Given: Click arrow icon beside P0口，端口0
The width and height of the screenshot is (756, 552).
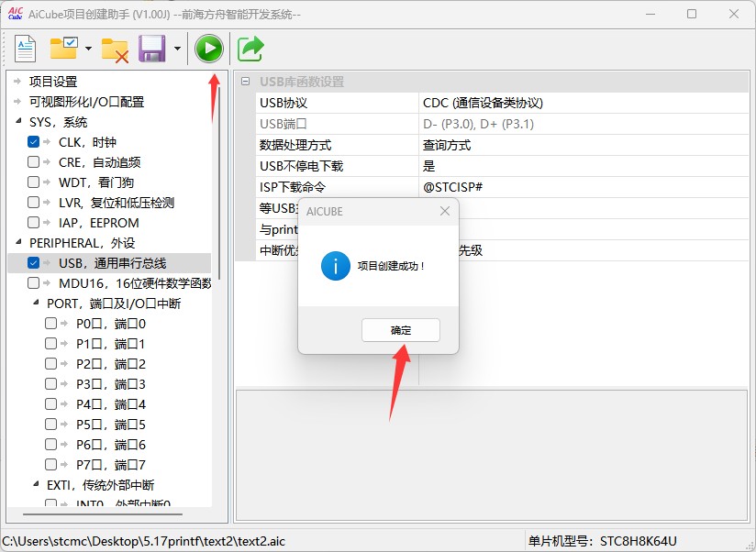Looking at the screenshot, I should coord(64,323).
